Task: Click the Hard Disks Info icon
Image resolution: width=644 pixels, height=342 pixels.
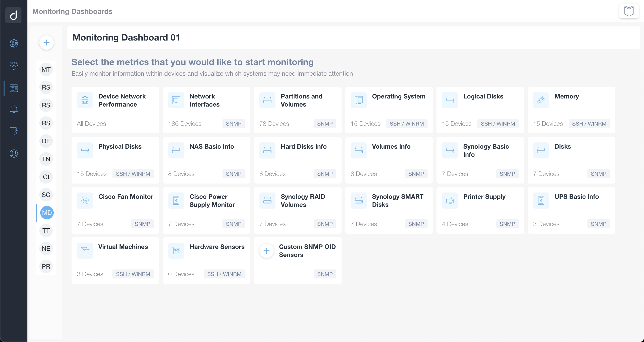Action: tap(267, 150)
